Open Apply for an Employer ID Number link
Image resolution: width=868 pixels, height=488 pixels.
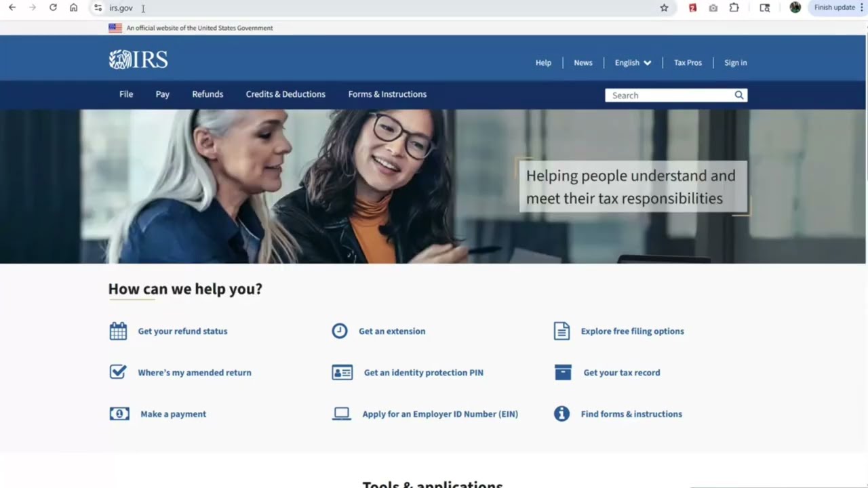440,413
